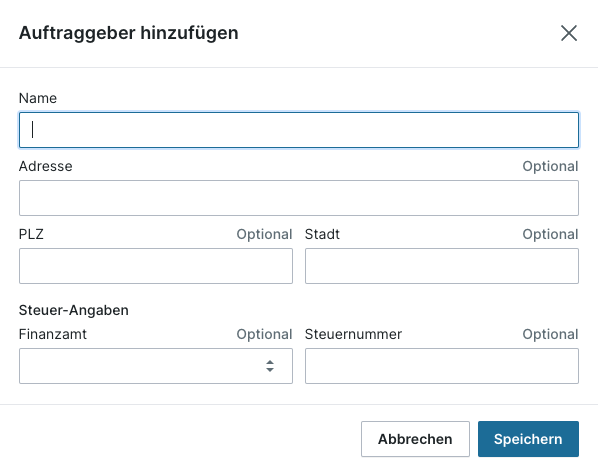Click into the Adresse input box
Image resolution: width=598 pixels, height=472 pixels.
299,198
